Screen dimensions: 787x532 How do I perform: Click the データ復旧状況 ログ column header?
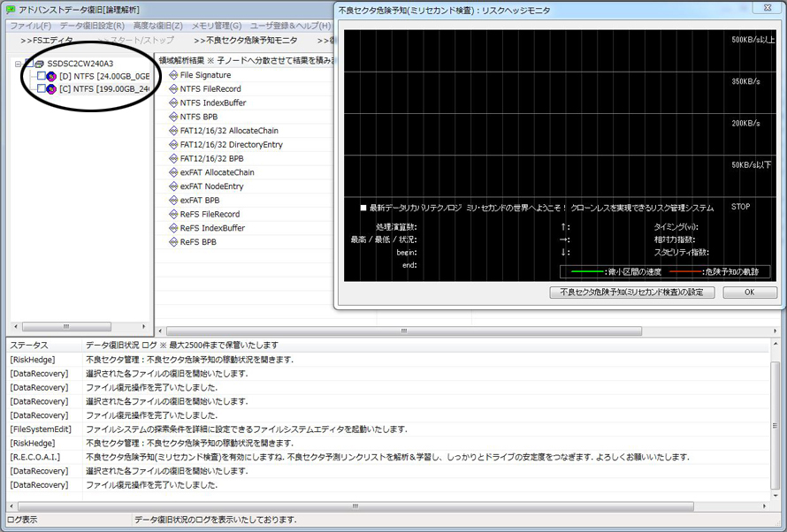(425, 346)
